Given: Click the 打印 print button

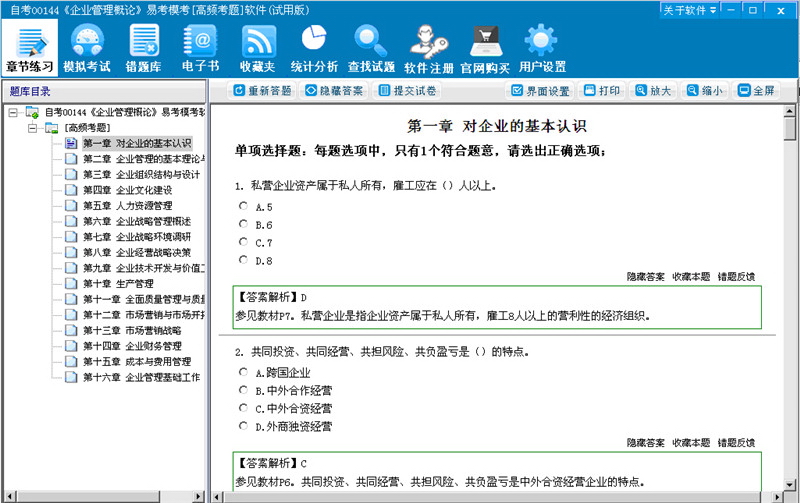Looking at the screenshot, I should tap(602, 91).
